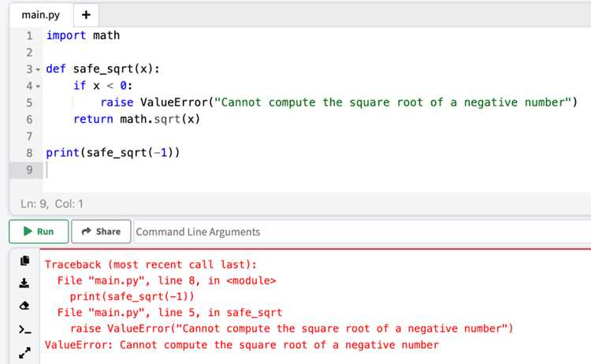591x364 pixels.
Task: Click the 'line 5, in safe_sqrt' output line
Action: [169, 312]
